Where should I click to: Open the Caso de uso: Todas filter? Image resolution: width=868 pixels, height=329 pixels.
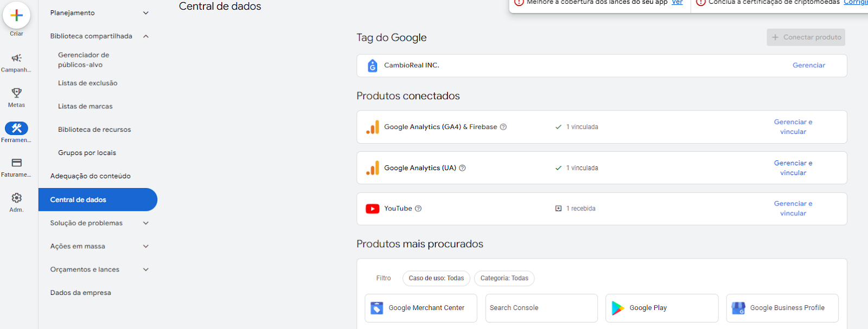(x=436, y=278)
